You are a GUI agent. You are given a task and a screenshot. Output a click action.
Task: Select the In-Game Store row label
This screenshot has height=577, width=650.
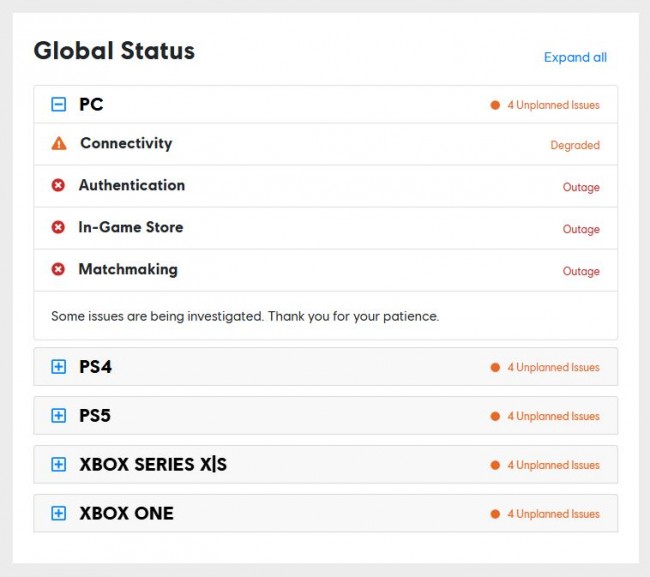131,227
